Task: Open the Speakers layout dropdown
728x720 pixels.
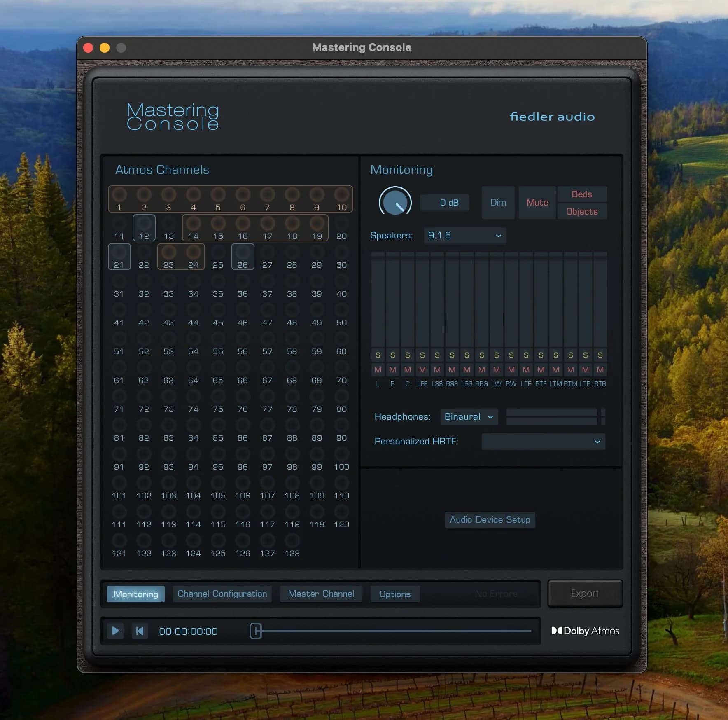Action: point(464,235)
